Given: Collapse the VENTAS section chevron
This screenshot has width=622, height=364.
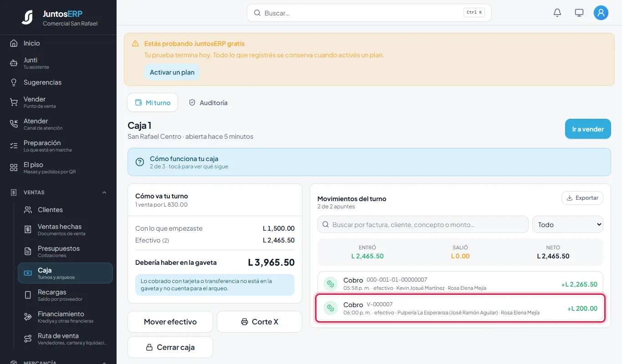Looking at the screenshot, I should pos(104,192).
